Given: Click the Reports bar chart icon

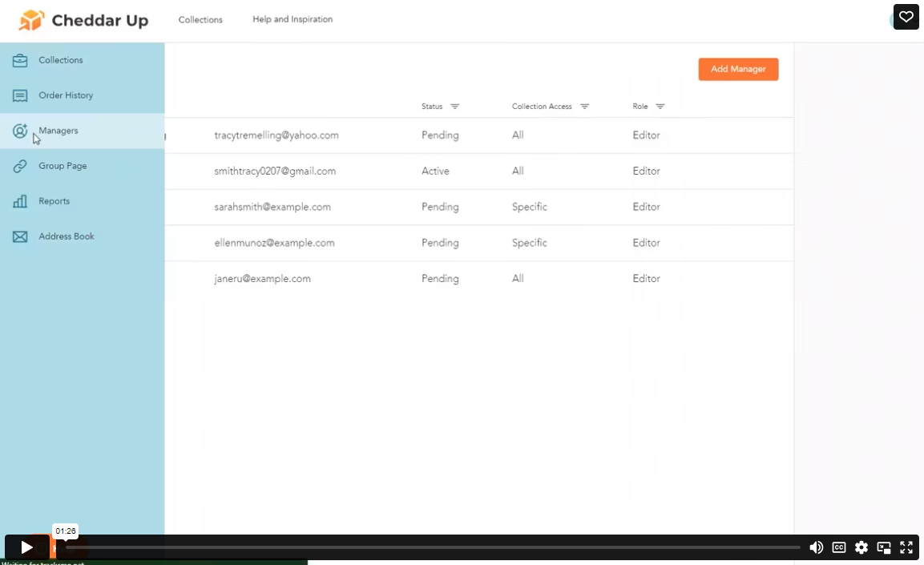Looking at the screenshot, I should click(20, 201).
